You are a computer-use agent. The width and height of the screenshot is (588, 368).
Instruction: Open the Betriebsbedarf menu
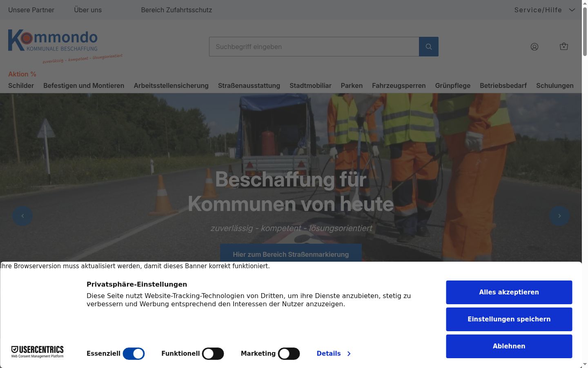point(503,85)
